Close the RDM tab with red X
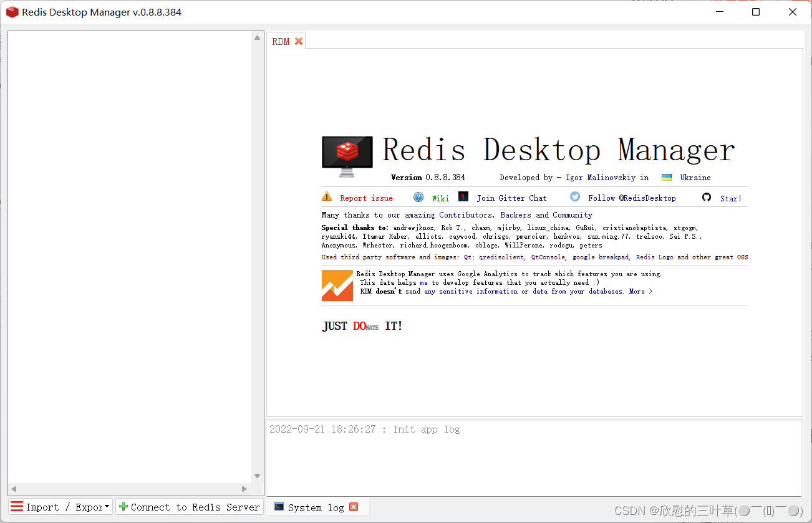The height and width of the screenshot is (523, 812). point(299,41)
